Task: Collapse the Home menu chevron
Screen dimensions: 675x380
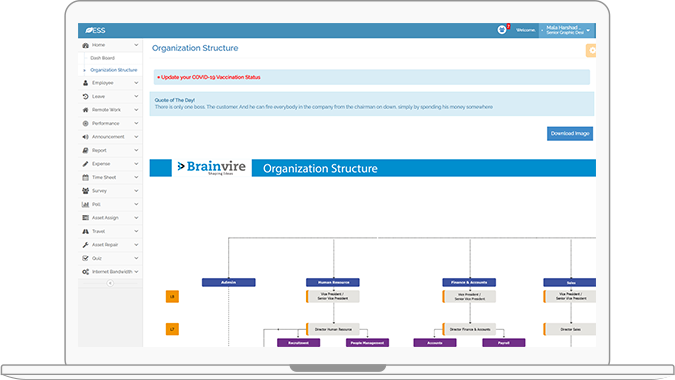Action: click(x=136, y=45)
